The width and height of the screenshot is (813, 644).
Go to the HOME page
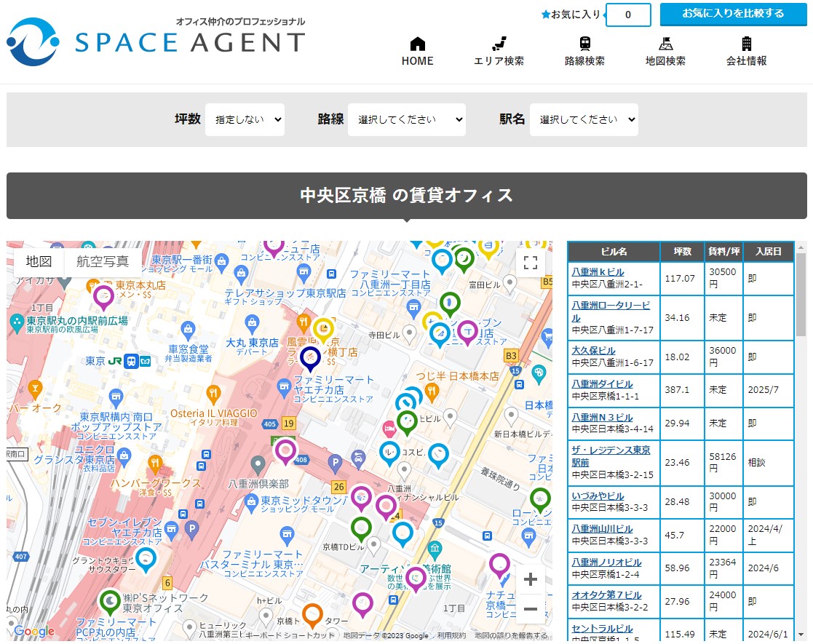(x=417, y=52)
